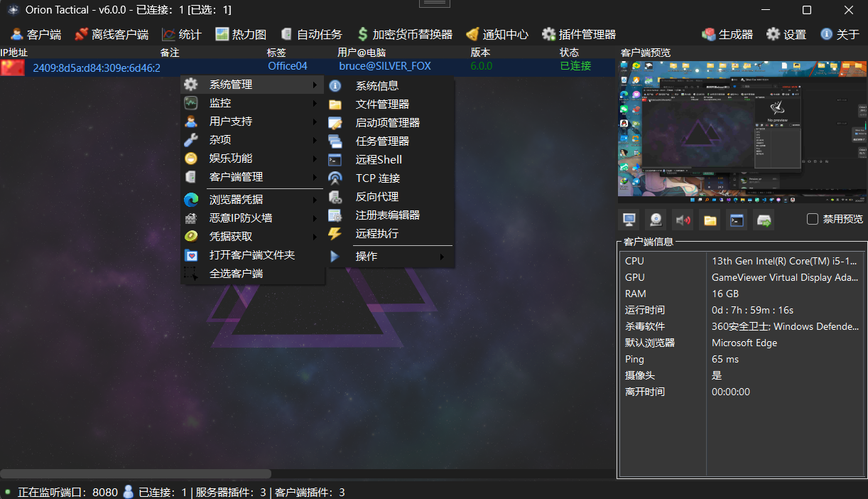Click the 备注 column header

click(170, 53)
